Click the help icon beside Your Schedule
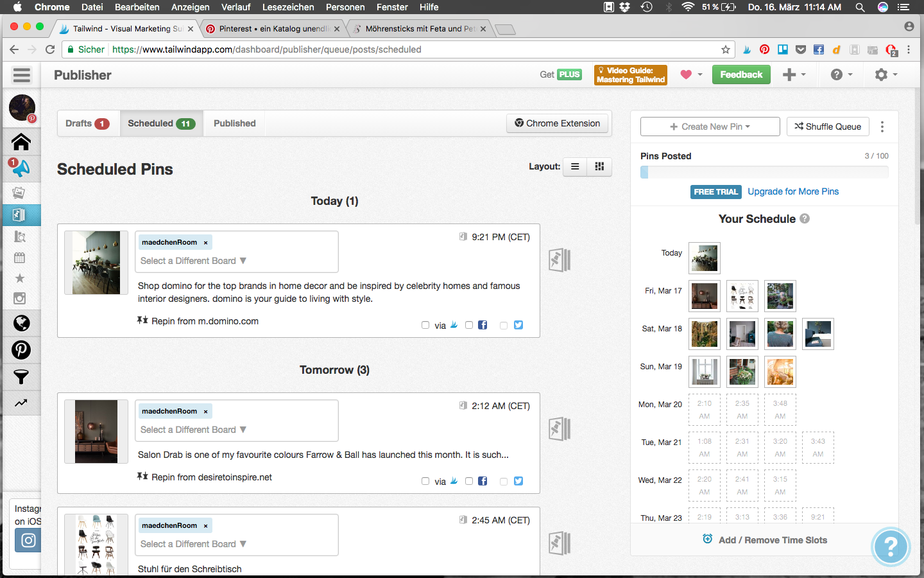Screen dimensions: 924x578 [805, 218]
